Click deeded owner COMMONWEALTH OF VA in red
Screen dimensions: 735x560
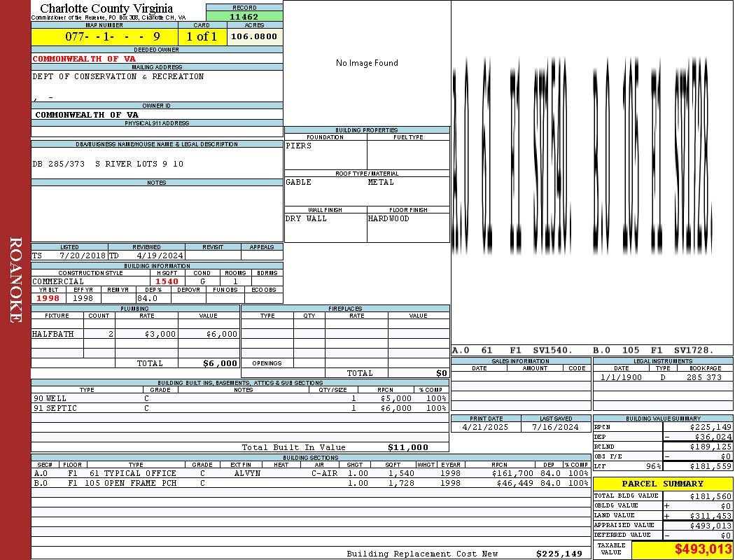pyautogui.click(x=84, y=59)
